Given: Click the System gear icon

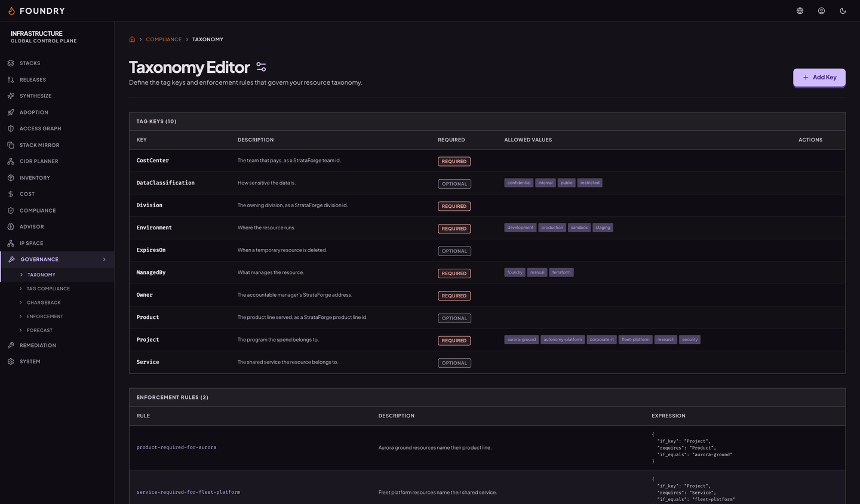Looking at the screenshot, I should tap(11, 362).
